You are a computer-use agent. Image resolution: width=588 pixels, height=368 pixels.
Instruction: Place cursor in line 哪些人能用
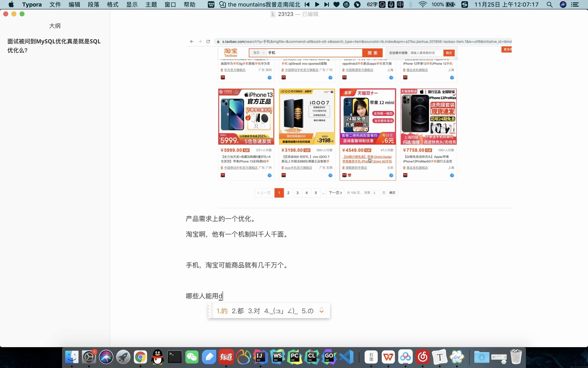[x=204, y=296]
